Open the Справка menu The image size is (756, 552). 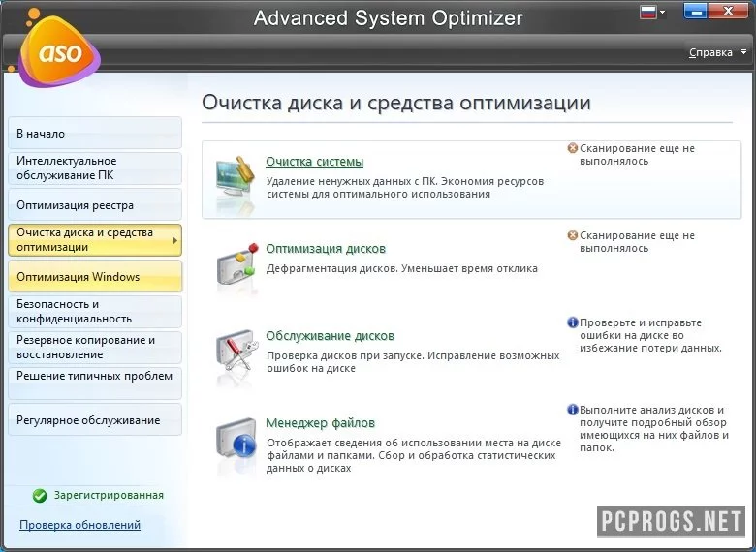click(x=710, y=52)
